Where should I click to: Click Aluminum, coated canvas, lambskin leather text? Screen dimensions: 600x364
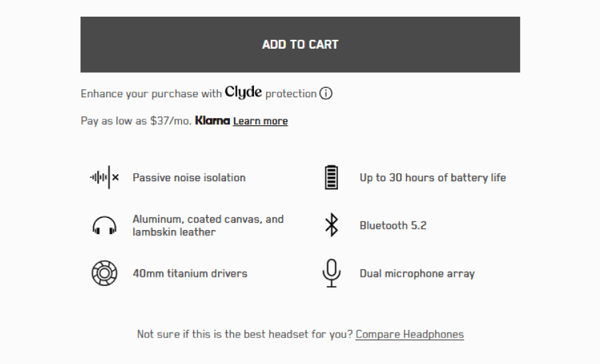(208, 225)
